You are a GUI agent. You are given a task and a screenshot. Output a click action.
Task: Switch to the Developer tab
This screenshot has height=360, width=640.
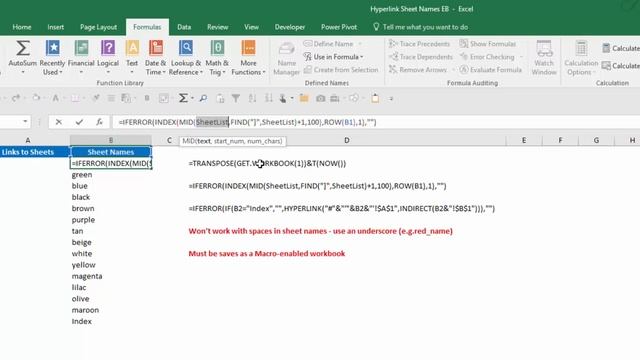[290, 27]
